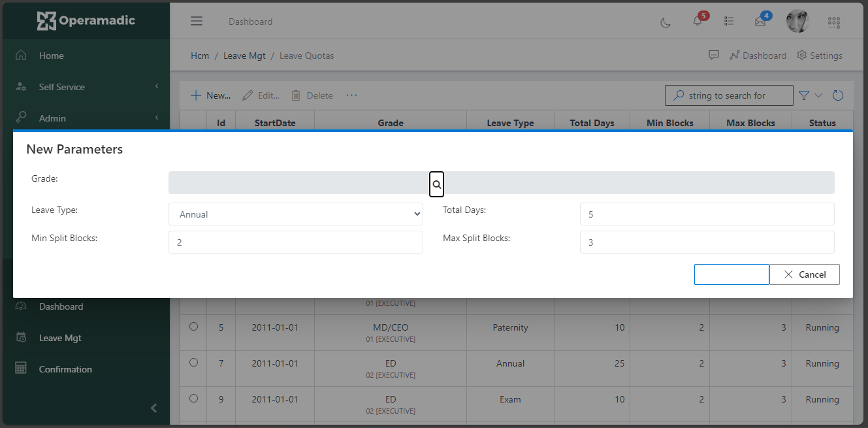Sort by the StartDate column header

coord(275,123)
